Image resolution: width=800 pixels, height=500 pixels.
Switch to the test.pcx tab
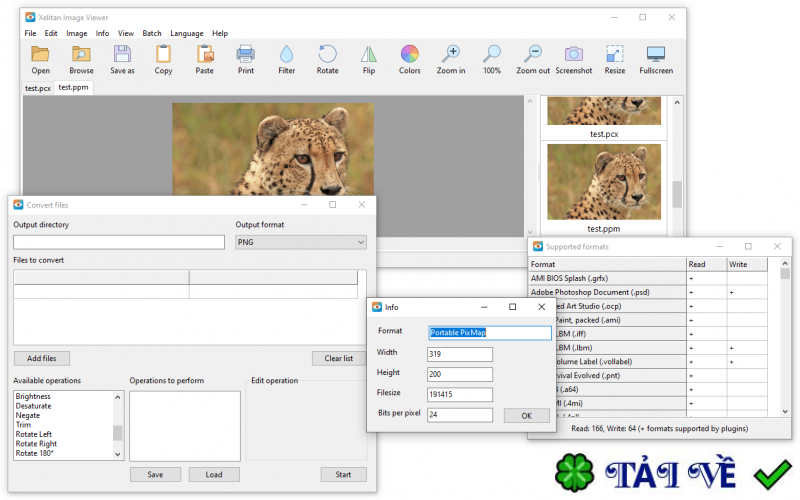point(38,88)
